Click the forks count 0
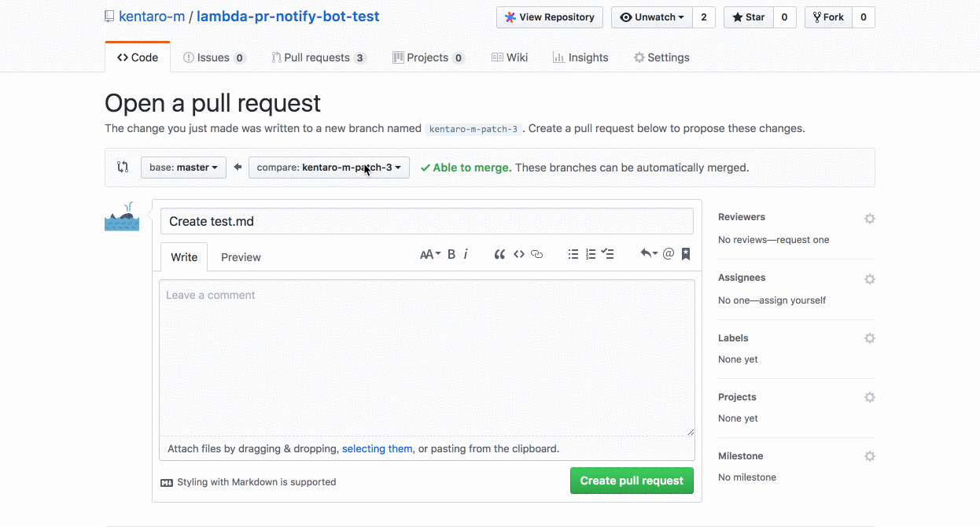The image size is (980, 527). (x=864, y=17)
